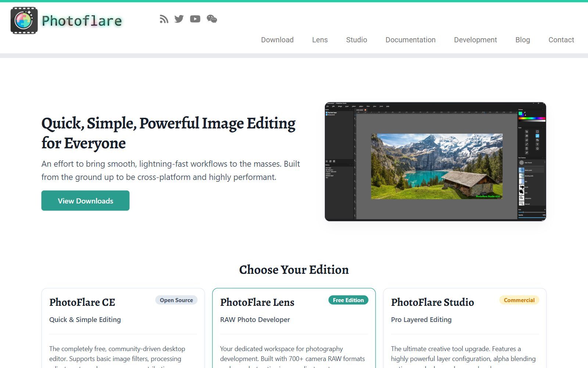Click the 'Choose Your Edition' heading
Image resolution: width=588 pixels, height=368 pixels.
click(294, 270)
